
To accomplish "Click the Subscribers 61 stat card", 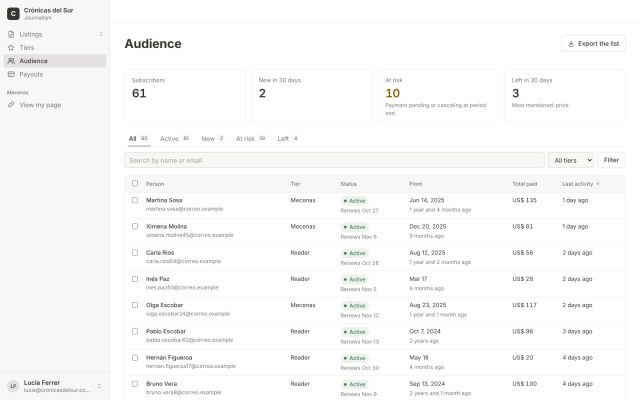I will point(185,96).
